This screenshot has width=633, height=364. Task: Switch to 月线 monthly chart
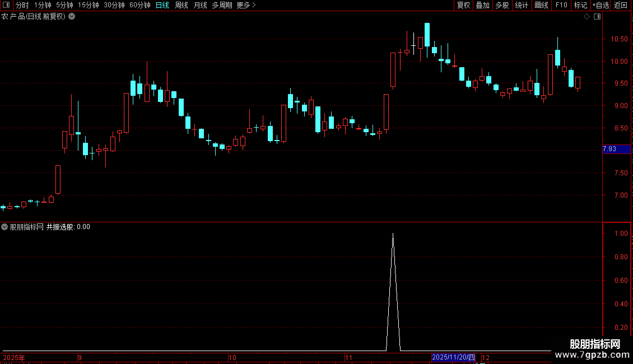(200, 5)
